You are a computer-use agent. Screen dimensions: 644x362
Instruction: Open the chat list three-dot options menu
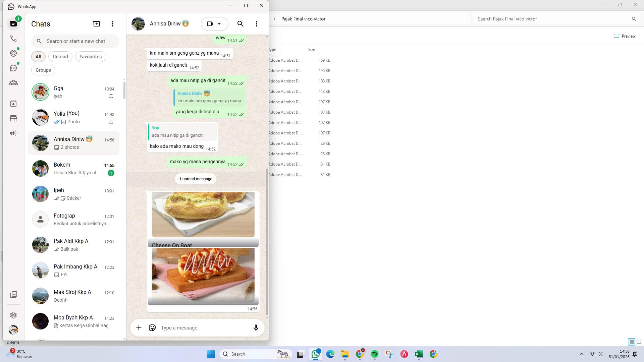[113, 24]
